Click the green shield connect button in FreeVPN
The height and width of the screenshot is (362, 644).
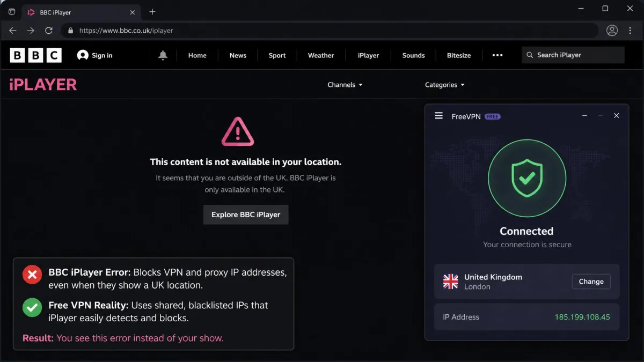click(x=527, y=178)
